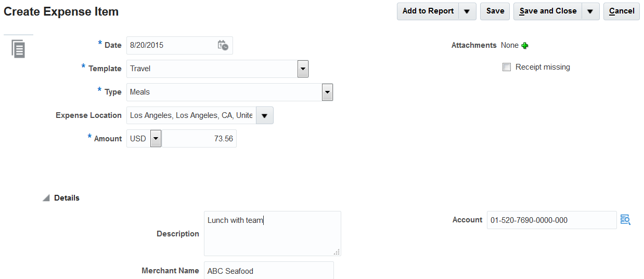The height and width of the screenshot is (279, 644).
Task: Cancel the expense item creation
Action: coord(621,11)
